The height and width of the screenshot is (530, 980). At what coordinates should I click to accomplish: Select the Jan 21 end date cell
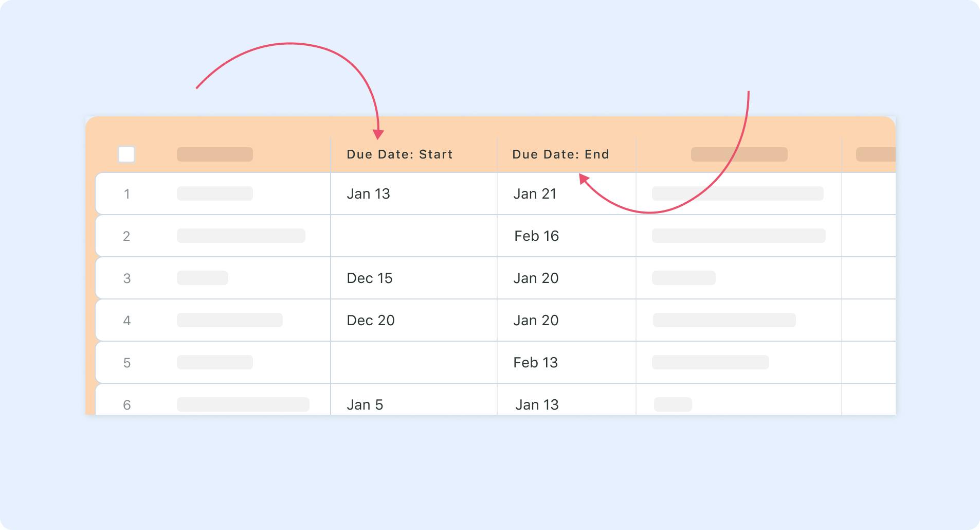567,194
